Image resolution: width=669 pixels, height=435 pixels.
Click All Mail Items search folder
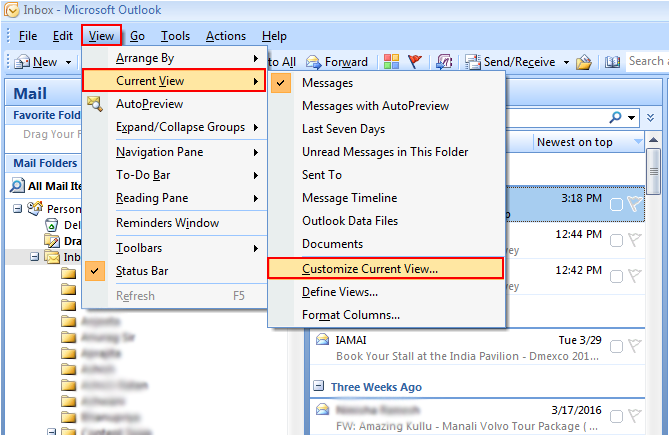[46, 186]
